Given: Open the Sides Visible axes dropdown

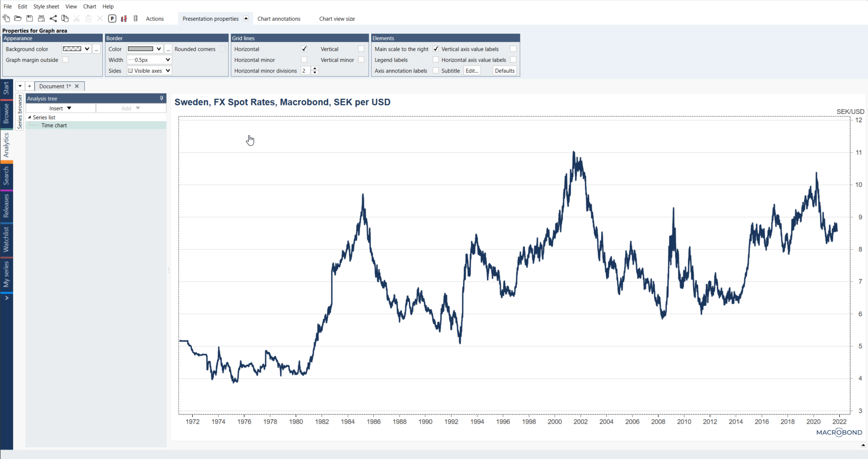Looking at the screenshot, I should tap(149, 70).
